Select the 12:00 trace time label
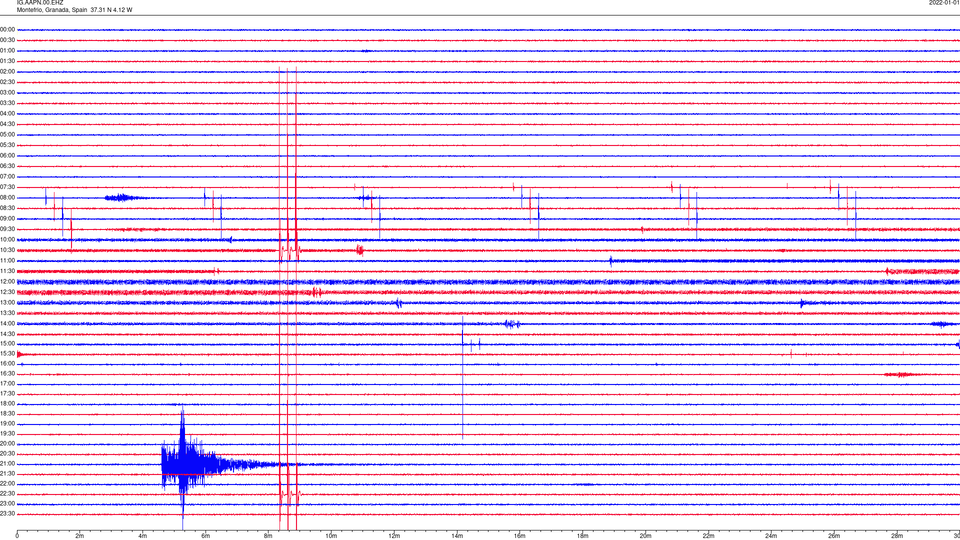960x540 pixels. click(8, 282)
